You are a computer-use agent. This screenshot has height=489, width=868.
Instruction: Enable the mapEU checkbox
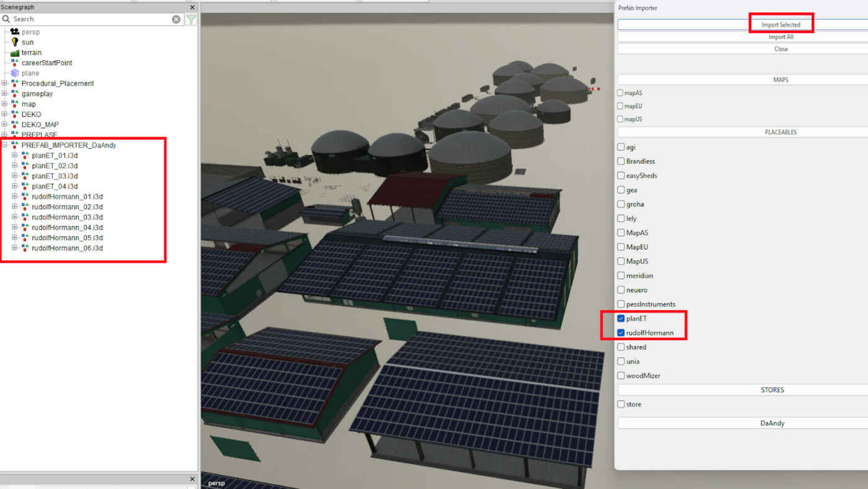[x=621, y=106]
